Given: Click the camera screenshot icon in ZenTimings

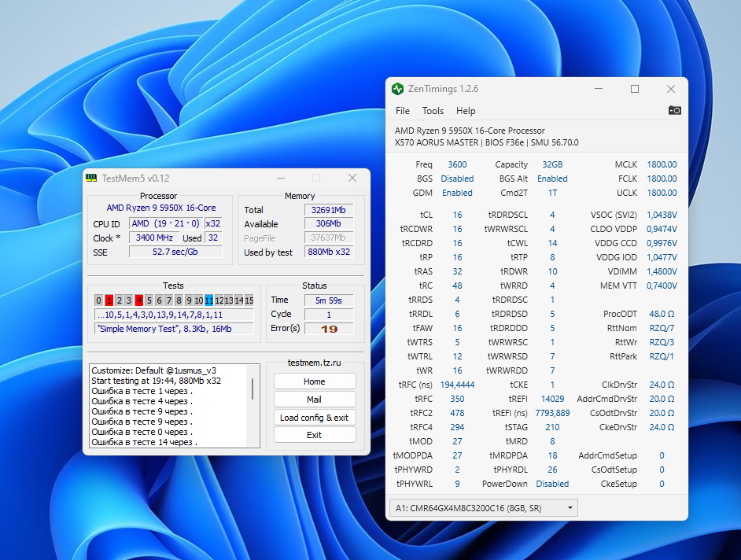Looking at the screenshot, I should (x=674, y=111).
